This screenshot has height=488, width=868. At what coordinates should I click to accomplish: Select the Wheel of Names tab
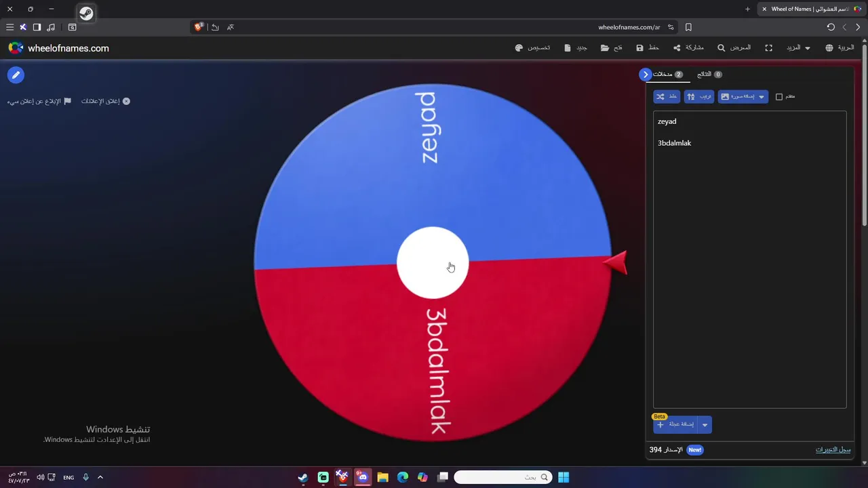(812, 9)
